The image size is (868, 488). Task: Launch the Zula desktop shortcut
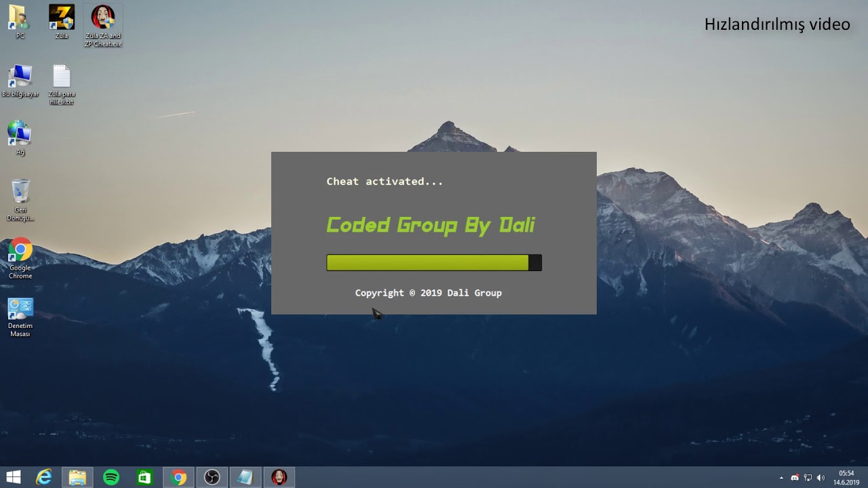[x=62, y=22]
